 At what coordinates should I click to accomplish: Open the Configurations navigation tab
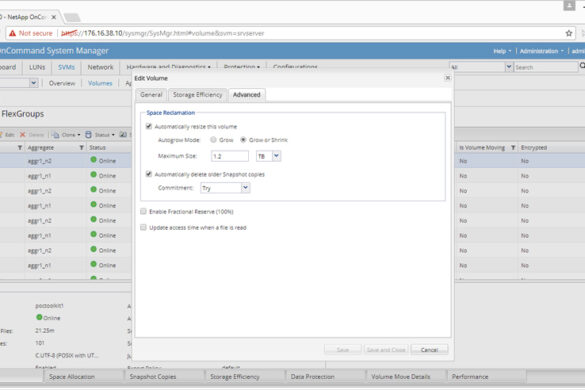point(295,67)
